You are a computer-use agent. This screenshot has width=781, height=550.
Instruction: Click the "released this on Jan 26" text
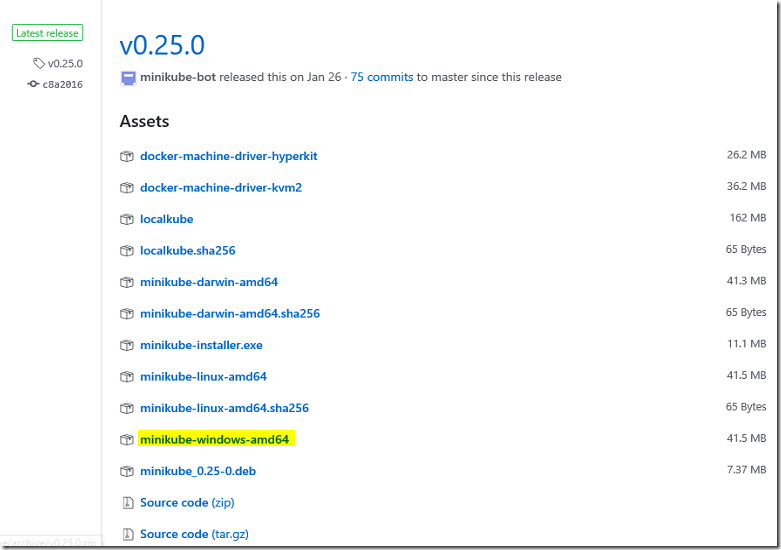point(280,77)
